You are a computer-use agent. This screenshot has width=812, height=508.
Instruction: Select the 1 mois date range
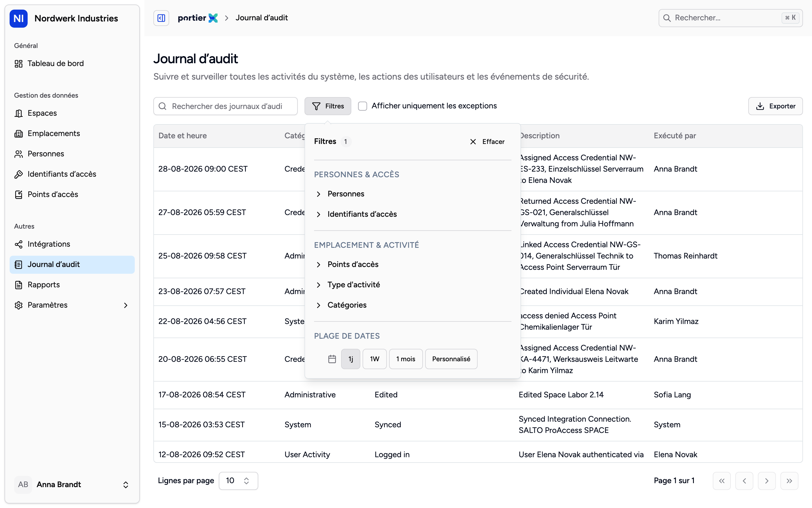coord(406,359)
